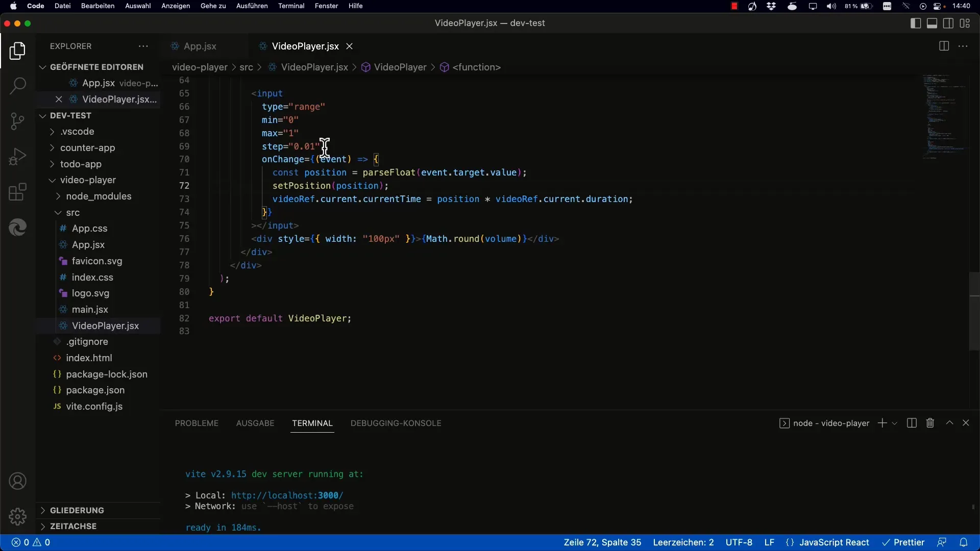Open the Search view in activity bar
The height and width of the screenshot is (551, 980).
[x=17, y=86]
